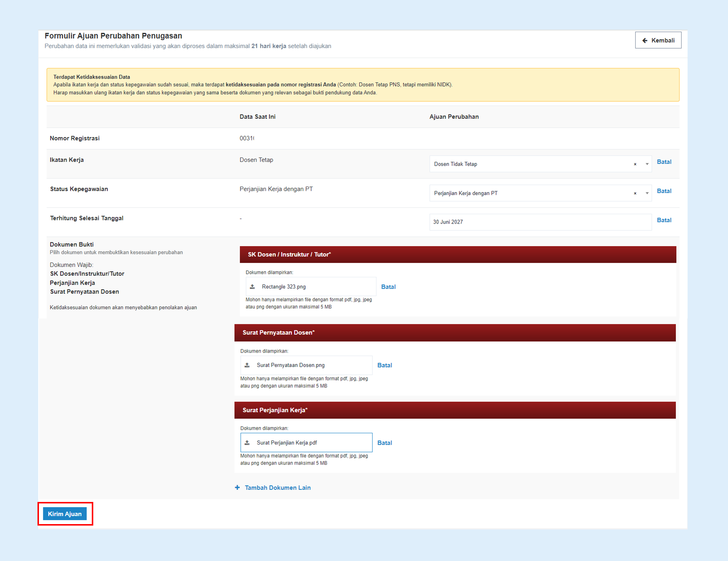This screenshot has width=728, height=561.
Task: Select the Surat Pernyataan Dosen.png file field
Action: [306, 365]
